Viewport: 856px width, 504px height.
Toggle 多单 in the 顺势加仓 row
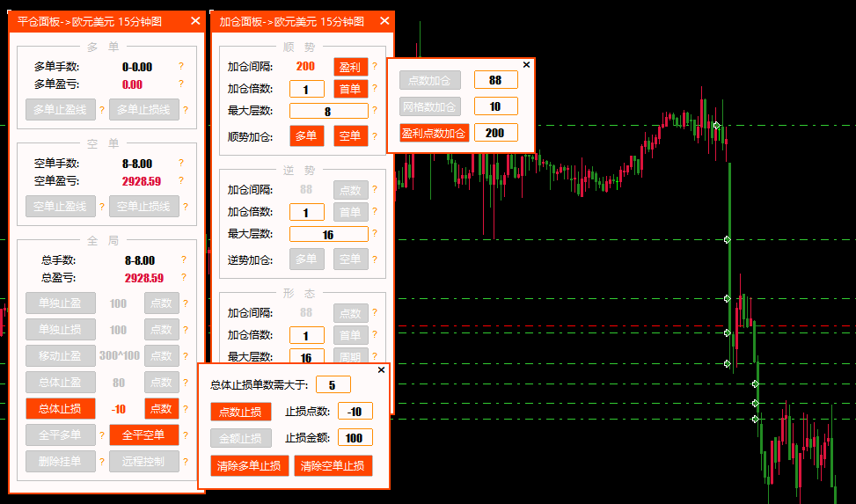click(307, 136)
